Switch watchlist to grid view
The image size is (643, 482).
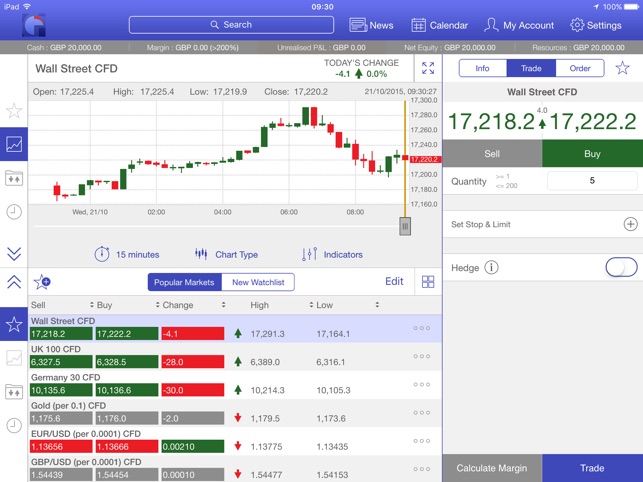coord(428,281)
